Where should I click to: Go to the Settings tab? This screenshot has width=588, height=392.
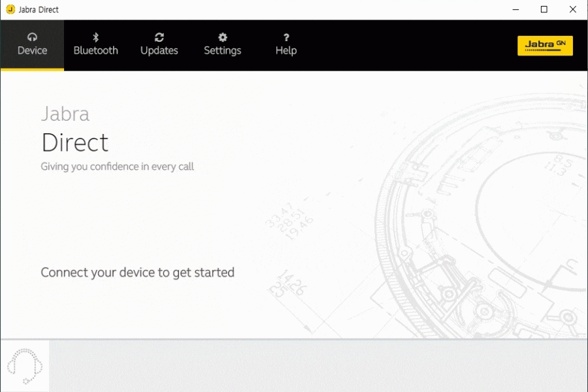click(222, 45)
